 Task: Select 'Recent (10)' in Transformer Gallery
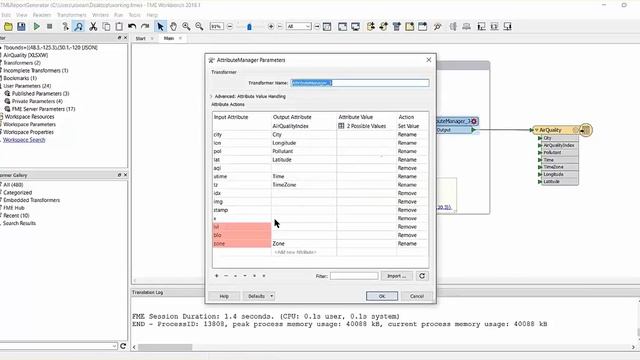point(16,216)
